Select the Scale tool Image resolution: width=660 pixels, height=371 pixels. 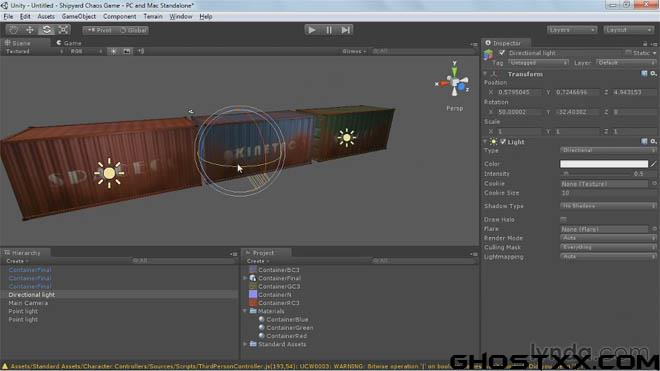pyautogui.click(x=64, y=30)
